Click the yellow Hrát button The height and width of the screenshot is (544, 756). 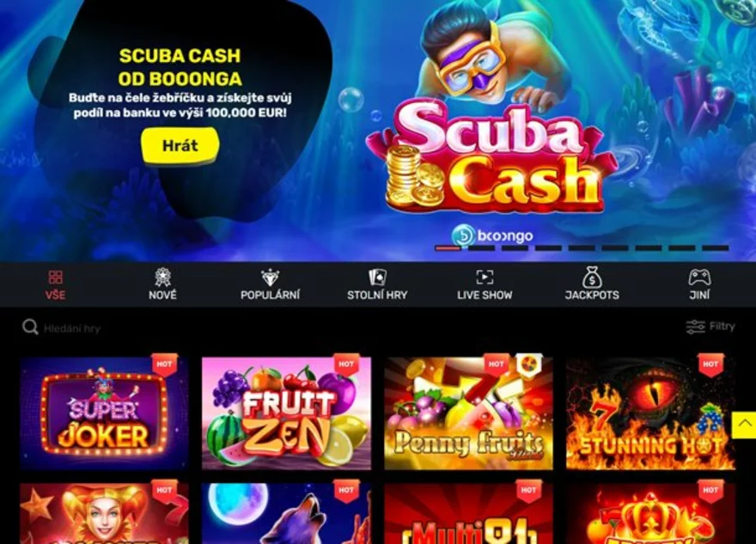tap(180, 145)
